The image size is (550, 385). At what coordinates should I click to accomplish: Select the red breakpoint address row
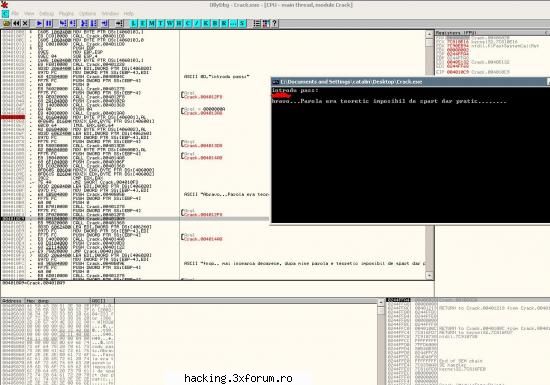[13, 117]
